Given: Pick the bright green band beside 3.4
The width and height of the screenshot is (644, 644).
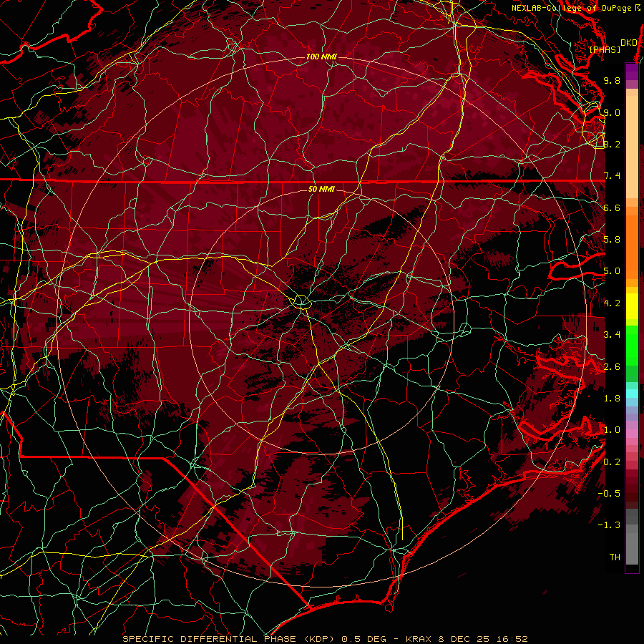Looking at the screenshot, I should tap(632, 346).
